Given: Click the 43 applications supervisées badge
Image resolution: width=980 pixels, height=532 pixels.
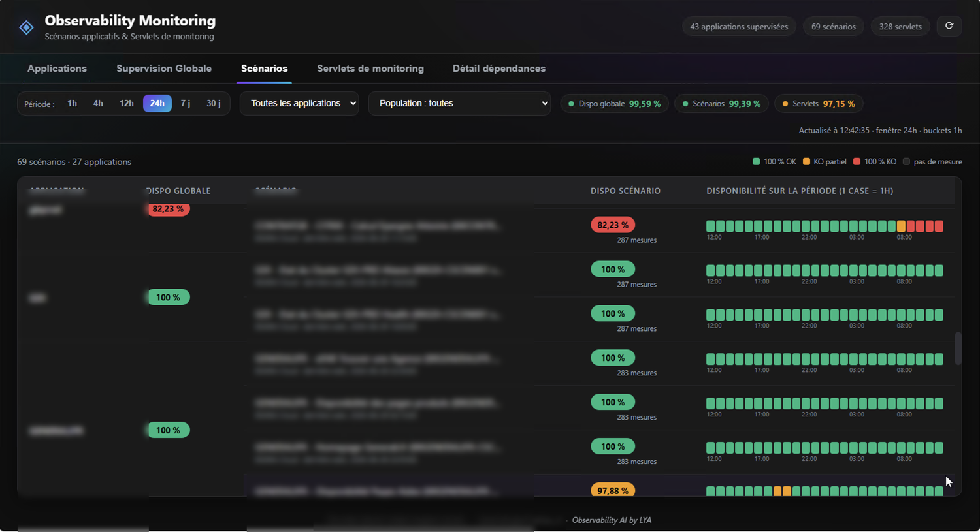Looking at the screenshot, I should pyautogui.click(x=739, y=27).
